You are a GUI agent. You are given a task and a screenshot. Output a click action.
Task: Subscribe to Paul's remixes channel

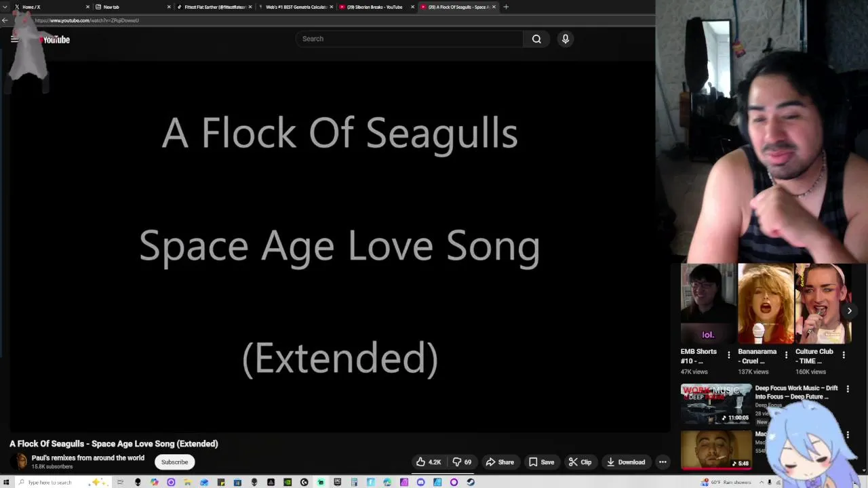[174, 462]
